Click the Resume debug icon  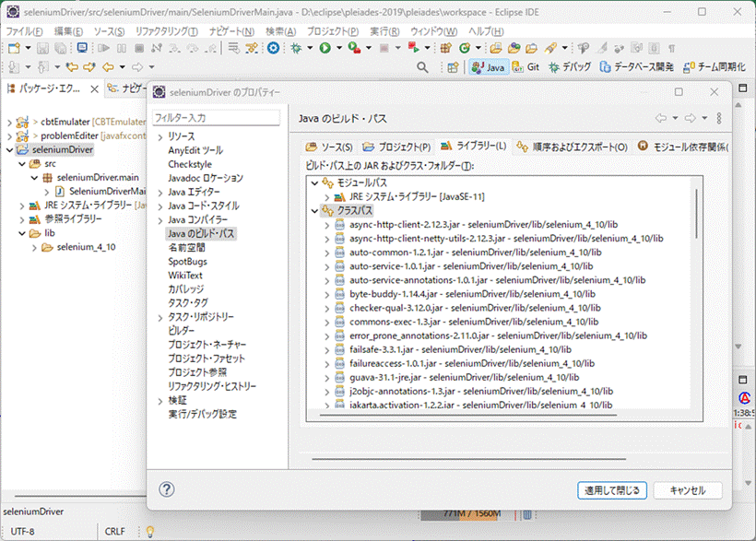[103, 48]
